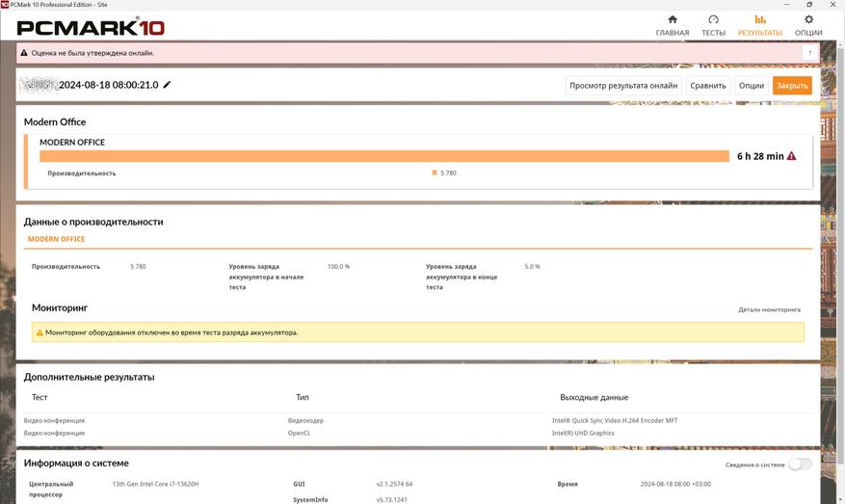Viewport: 845px width, 504px height.
Task: Click the pencil icon to rename result
Action: (167, 85)
